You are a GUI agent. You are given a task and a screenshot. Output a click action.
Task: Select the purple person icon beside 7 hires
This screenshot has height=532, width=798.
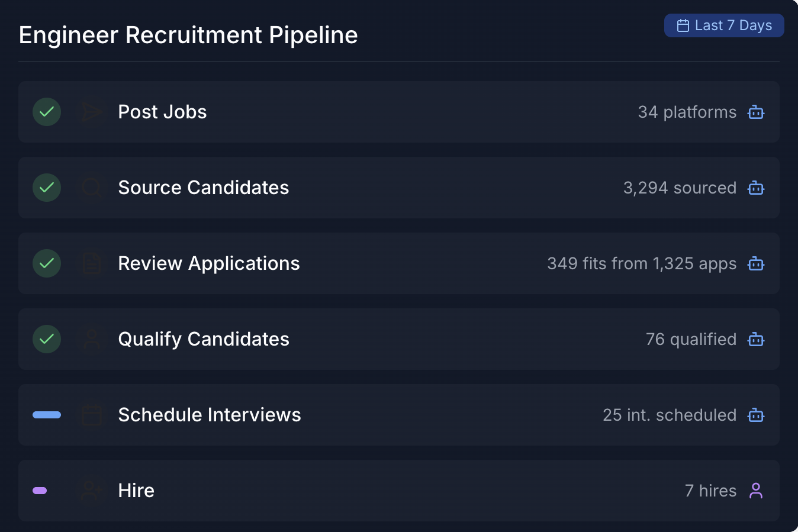tap(755, 491)
